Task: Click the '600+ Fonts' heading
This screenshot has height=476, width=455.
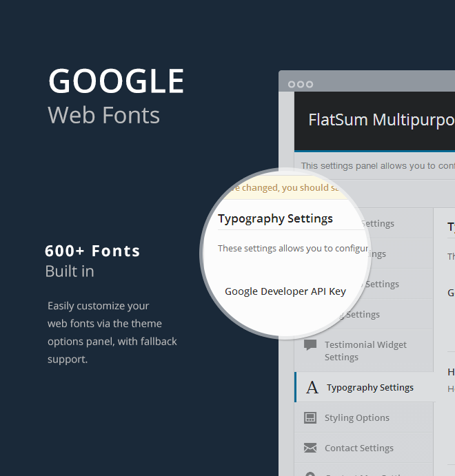Action: tap(92, 251)
